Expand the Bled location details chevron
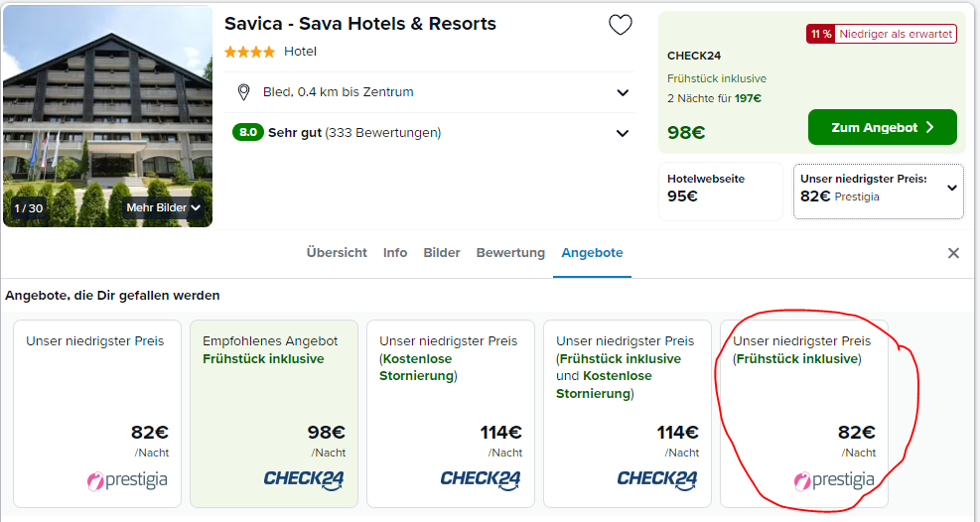The image size is (980, 522). pyautogui.click(x=623, y=93)
